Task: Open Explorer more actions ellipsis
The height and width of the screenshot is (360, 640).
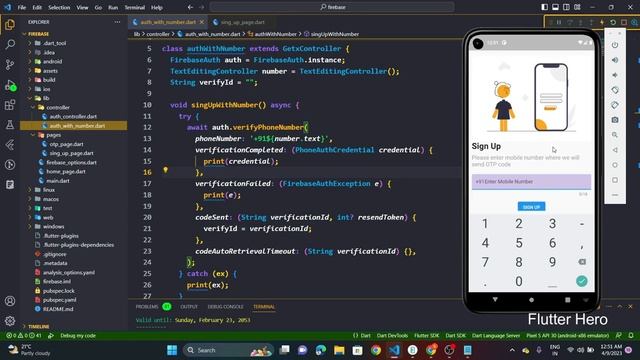Action: coord(118,22)
